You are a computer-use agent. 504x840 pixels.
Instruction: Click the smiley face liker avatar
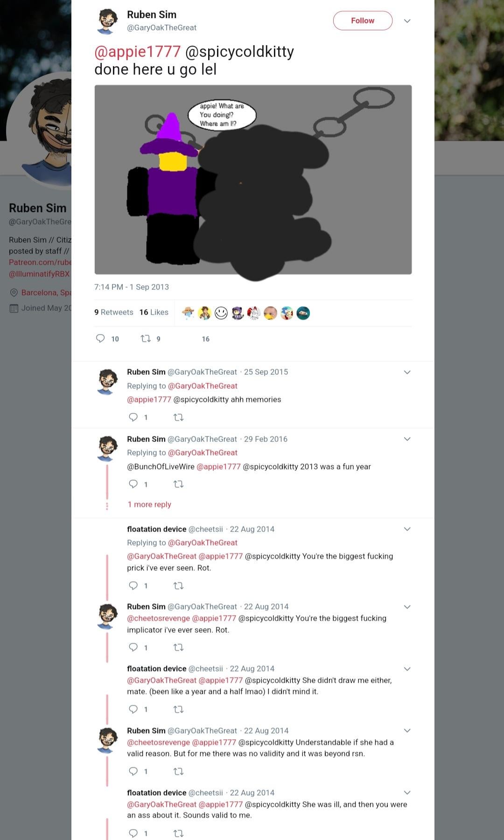221,313
